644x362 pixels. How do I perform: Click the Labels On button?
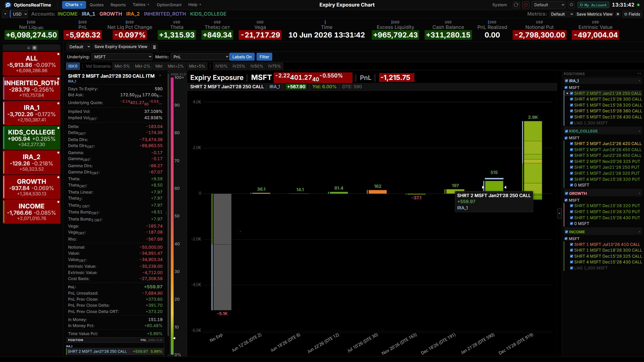point(242,57)
